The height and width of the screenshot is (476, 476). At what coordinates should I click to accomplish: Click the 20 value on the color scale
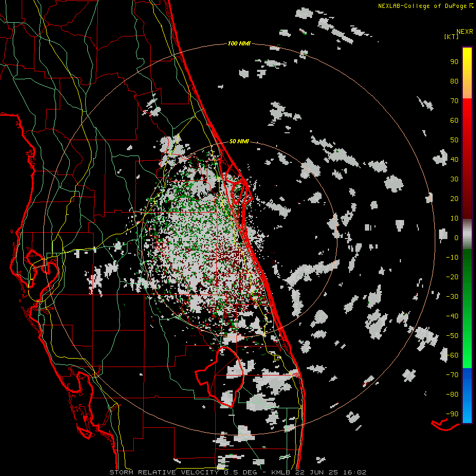(x=454, y=199)
